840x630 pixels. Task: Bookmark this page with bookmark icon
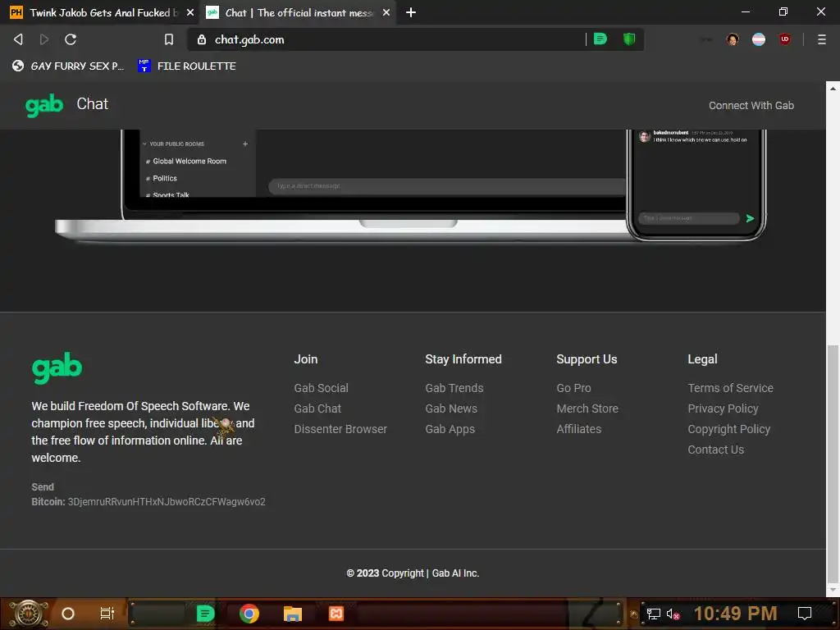[x=169, y=39]
